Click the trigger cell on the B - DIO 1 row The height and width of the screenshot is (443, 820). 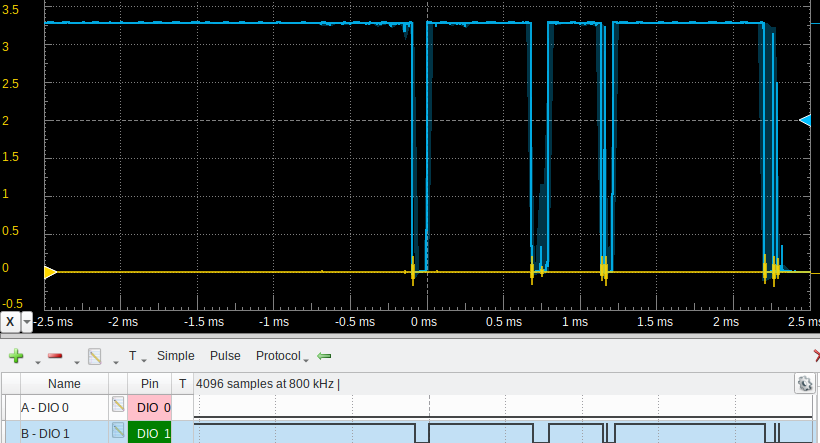pos(183,433)
